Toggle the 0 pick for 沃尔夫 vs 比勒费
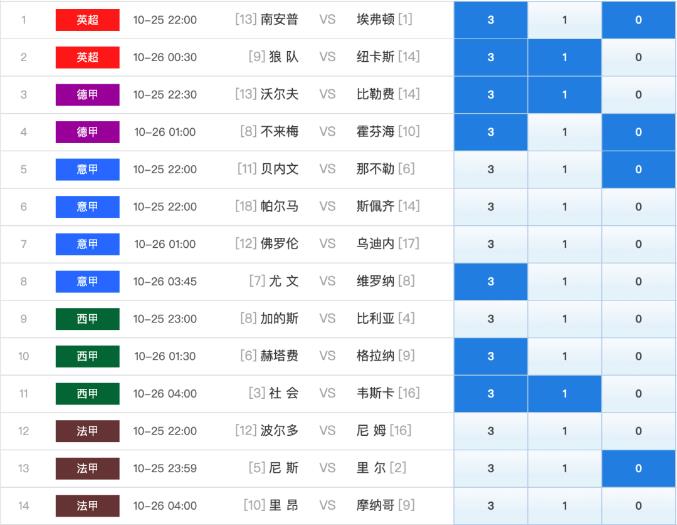 pyautogui.click(x=638, y=95)
